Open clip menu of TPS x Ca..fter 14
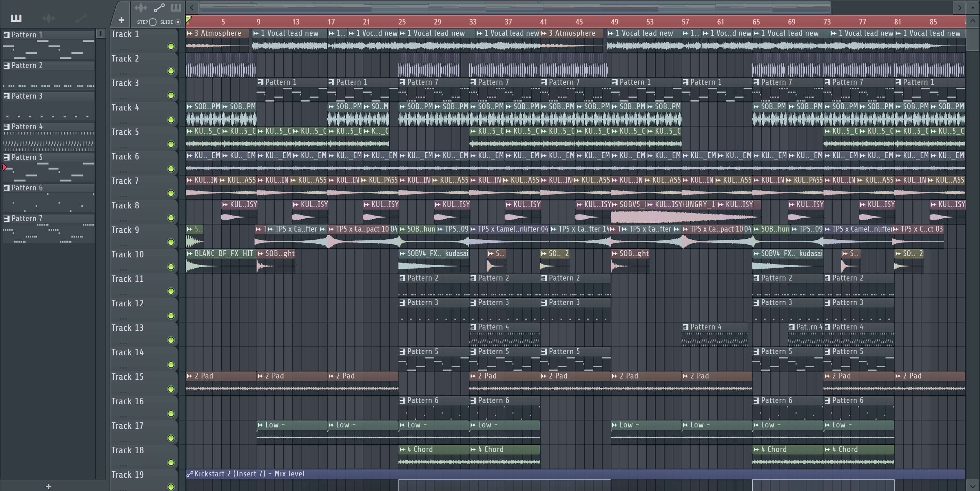The width and height of the screenshot is (980, 491). tap(554, 229)
